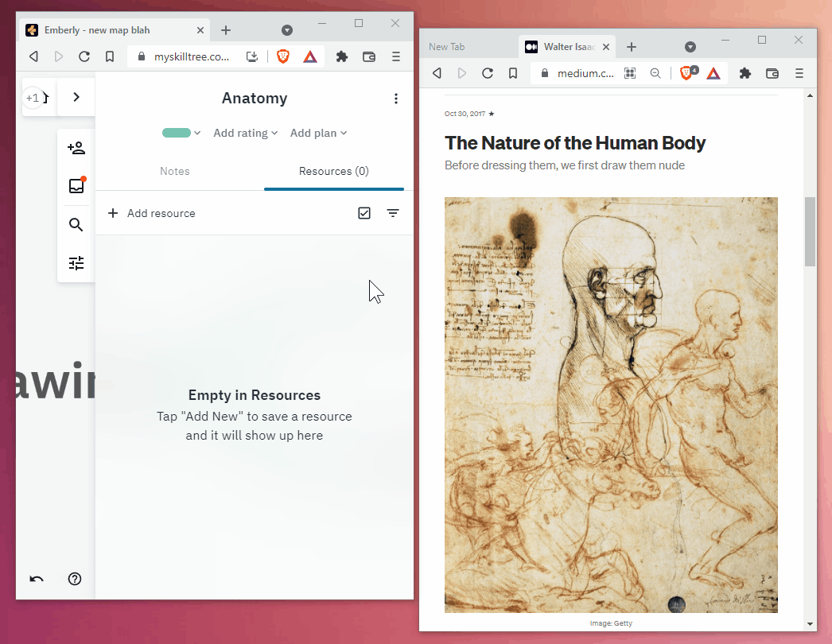Click the Medium page scrollbar thumb

click(x=810, y=231)
